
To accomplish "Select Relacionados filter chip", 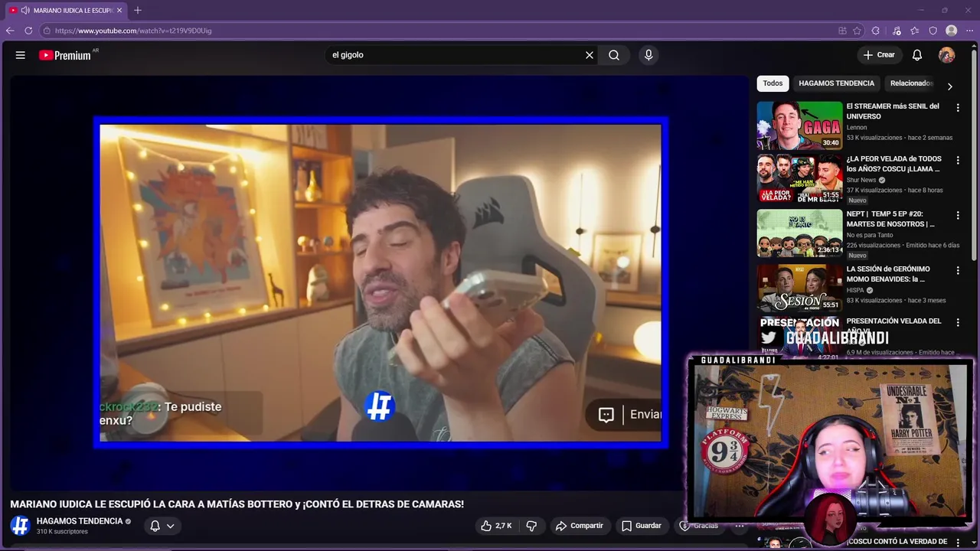I will (910, 83).
